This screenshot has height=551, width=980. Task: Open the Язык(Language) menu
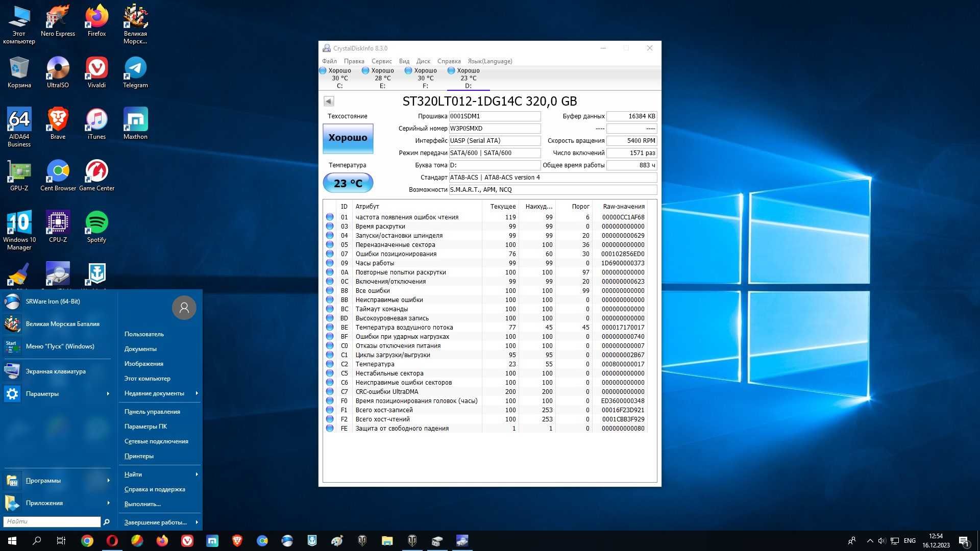point(490,61)
